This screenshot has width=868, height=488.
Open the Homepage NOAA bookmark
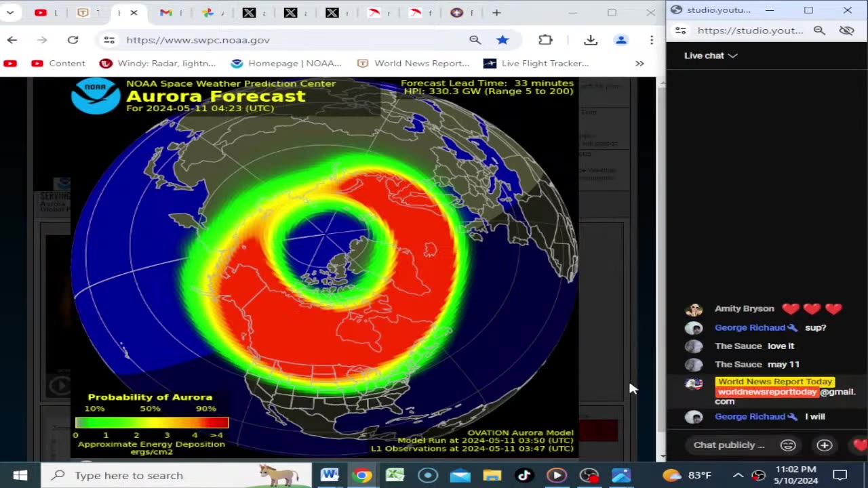tap(286, 63)
